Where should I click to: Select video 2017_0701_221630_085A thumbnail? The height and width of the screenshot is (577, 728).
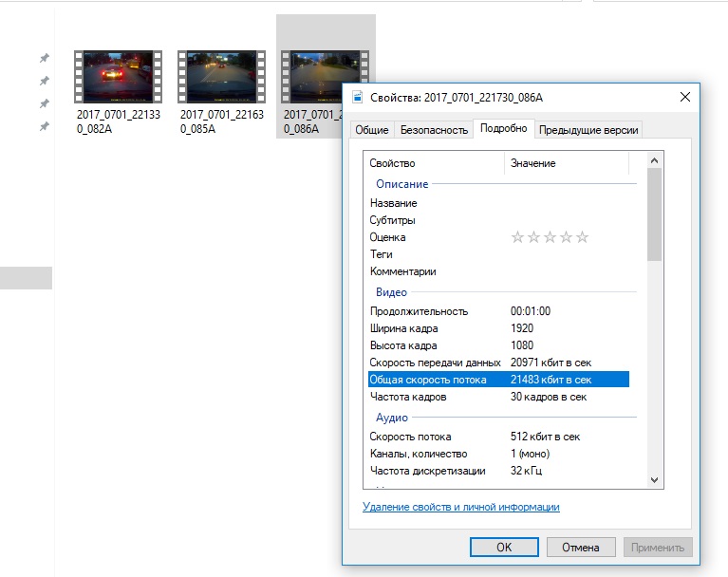coord(221,77)
